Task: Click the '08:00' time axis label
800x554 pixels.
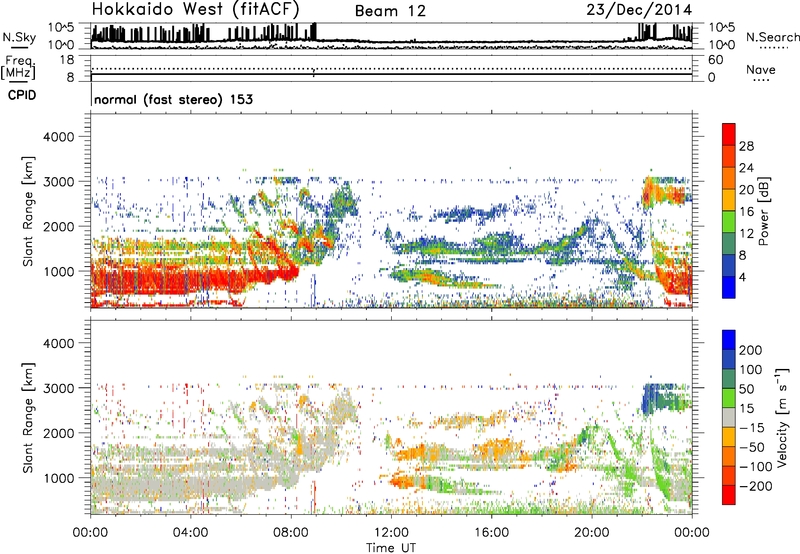Action: [x=291, y=533]
